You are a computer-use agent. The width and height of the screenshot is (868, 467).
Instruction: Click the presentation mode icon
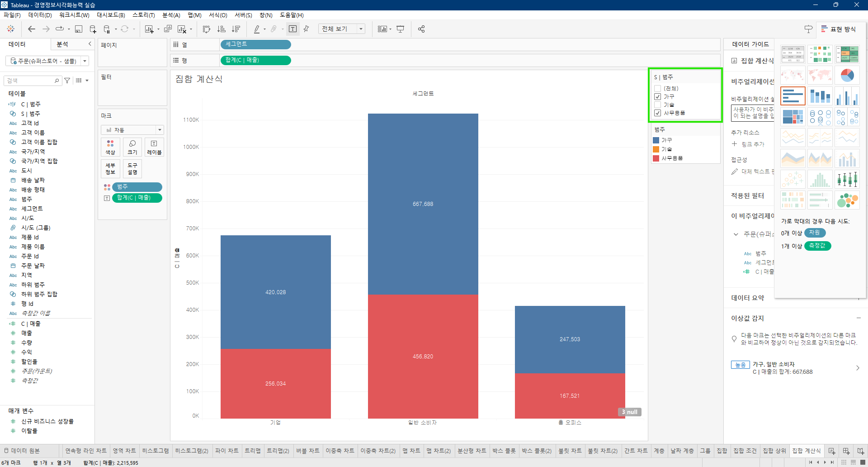click(400, 29)
